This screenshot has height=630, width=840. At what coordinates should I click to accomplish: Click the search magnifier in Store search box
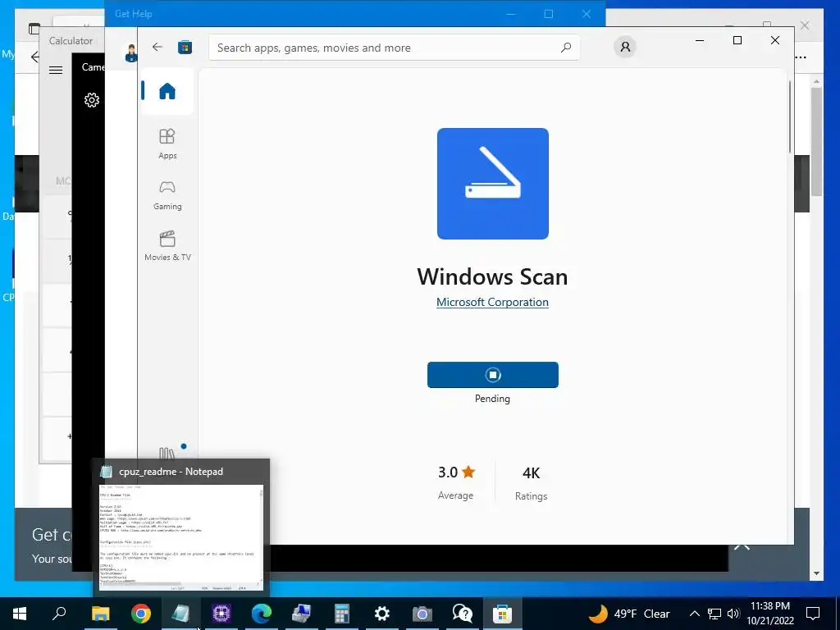point(566,48)
